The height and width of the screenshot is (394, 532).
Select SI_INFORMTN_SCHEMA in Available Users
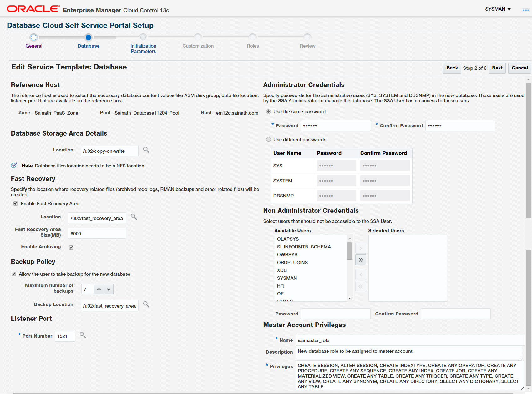point(311,247)
